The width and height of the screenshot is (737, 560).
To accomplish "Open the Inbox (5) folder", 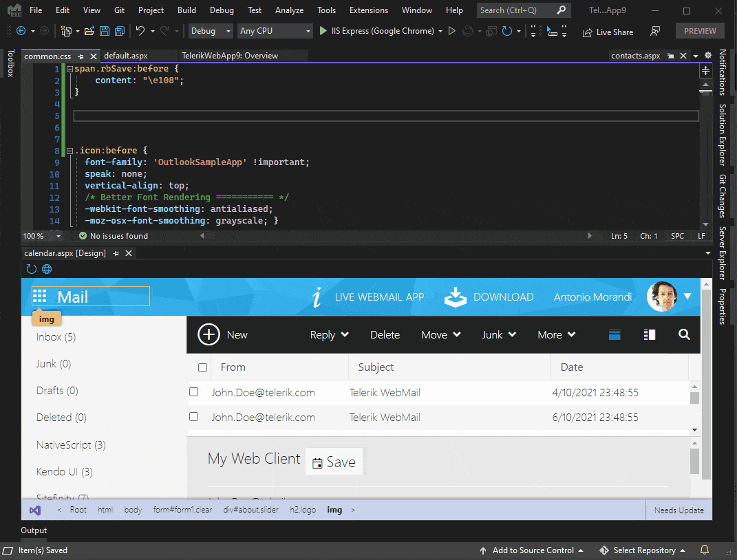I will (56, 337).
